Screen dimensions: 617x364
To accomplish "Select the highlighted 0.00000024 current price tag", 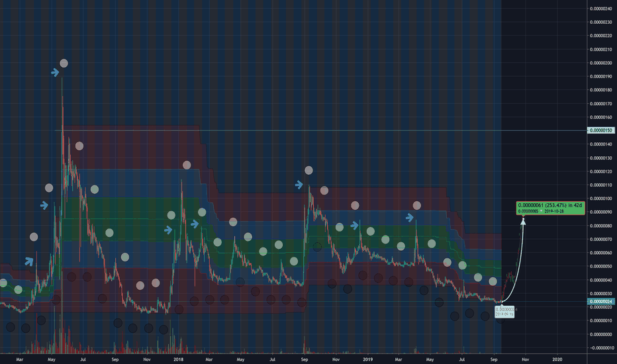I will 600,301.
